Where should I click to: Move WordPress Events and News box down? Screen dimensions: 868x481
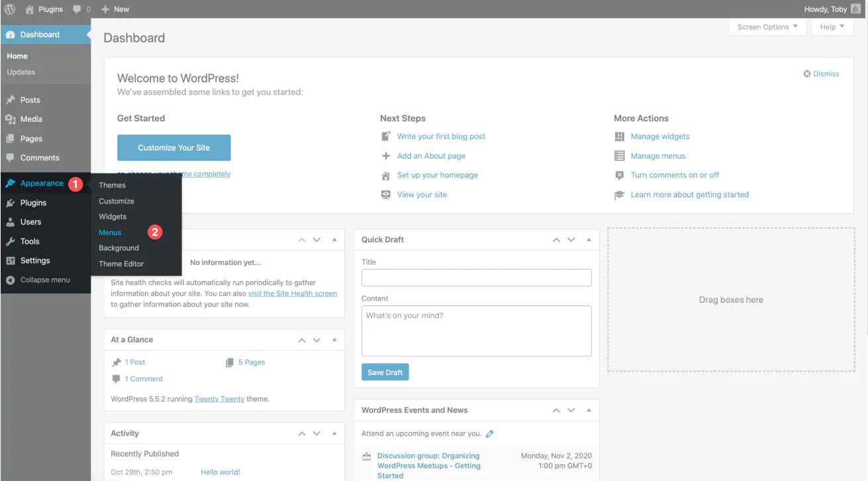(x=571, y=411)
